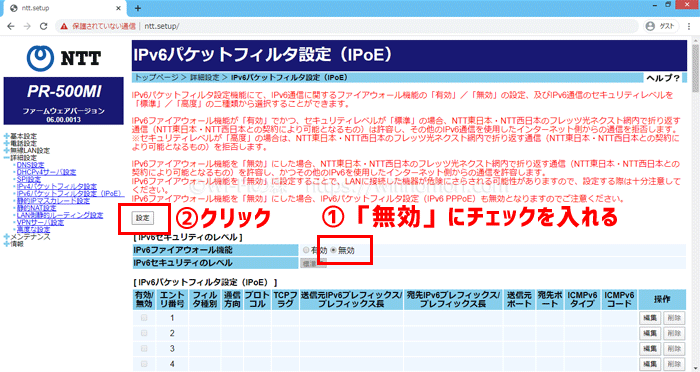
Task: Click 削除 for entry 4
Action: point(674,364)
